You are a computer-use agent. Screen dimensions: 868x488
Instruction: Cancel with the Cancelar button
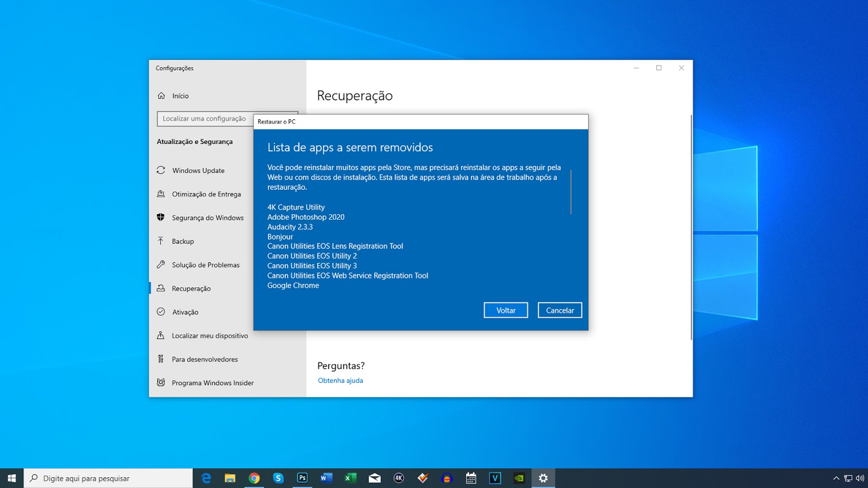coord(559,310)
